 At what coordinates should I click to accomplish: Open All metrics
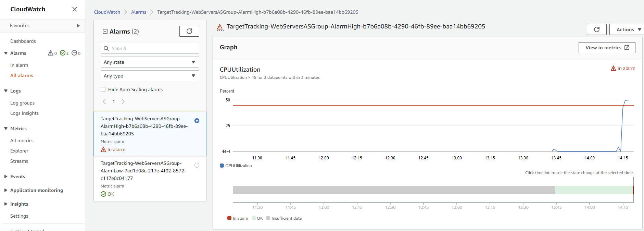(22, 141)
